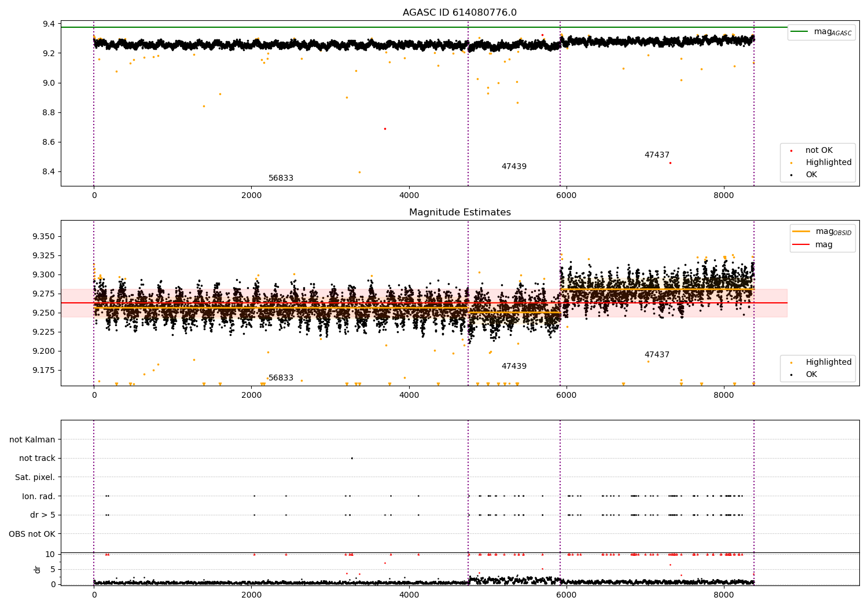Click the "47439" annotation in the top plot

[514, 167]
